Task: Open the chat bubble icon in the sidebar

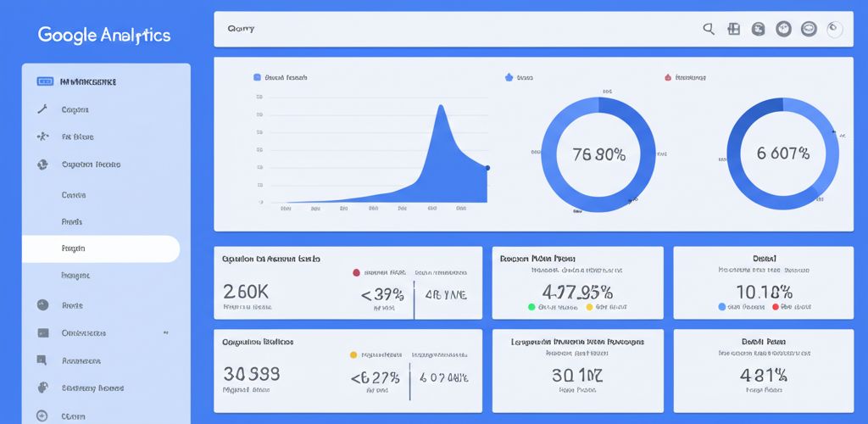Action: pos(42,360)
